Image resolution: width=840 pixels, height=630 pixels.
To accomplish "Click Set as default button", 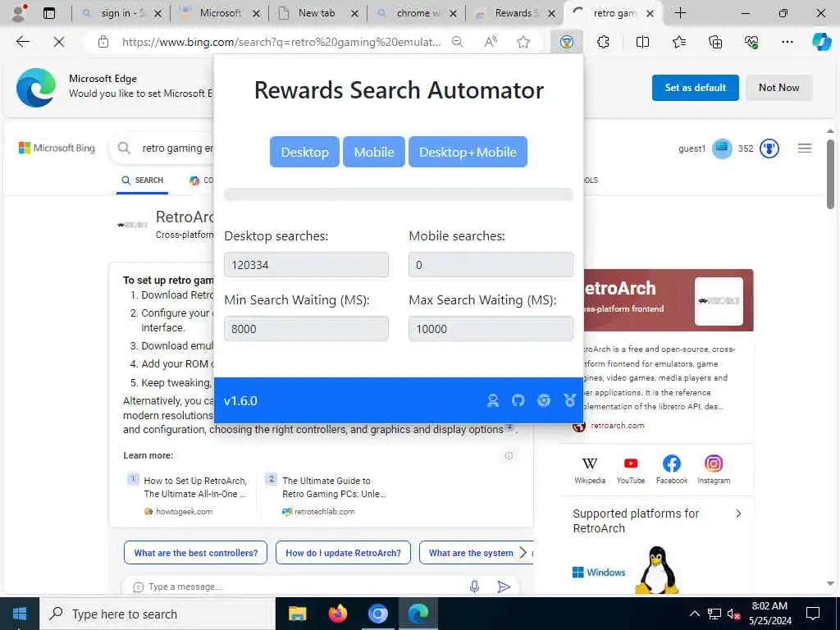I will pyautogui.click(x=696, y=87).
